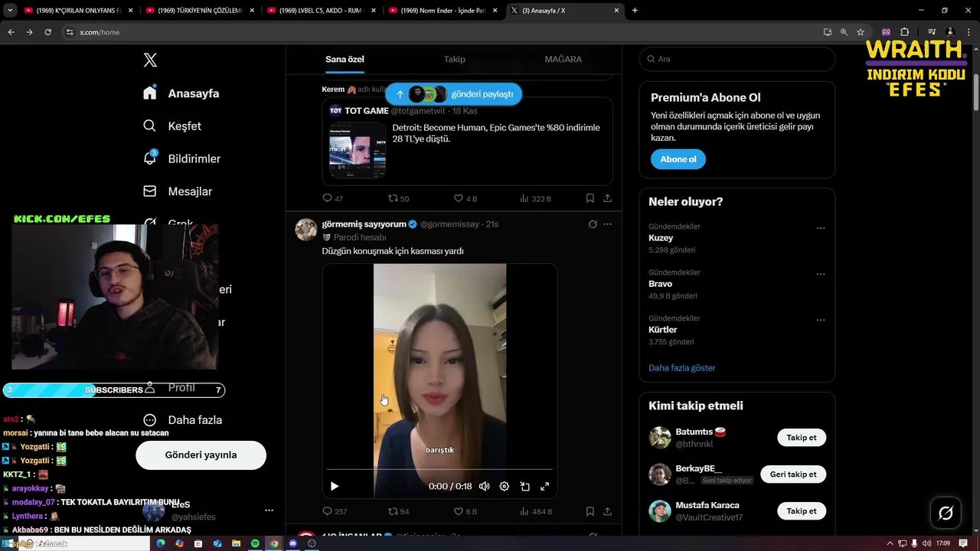Open Bildirimler notifications
Viewport: 980px width, 551px height.
[x=181, y=158]
